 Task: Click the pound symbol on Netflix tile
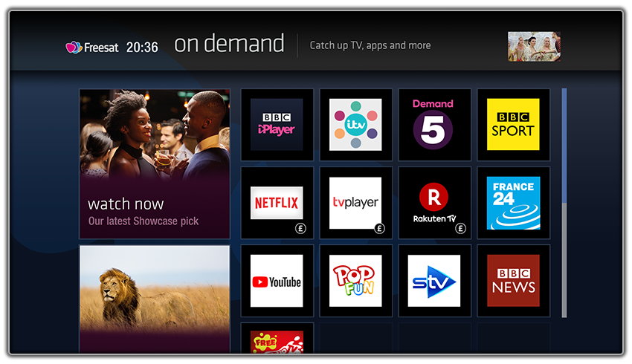300,229
